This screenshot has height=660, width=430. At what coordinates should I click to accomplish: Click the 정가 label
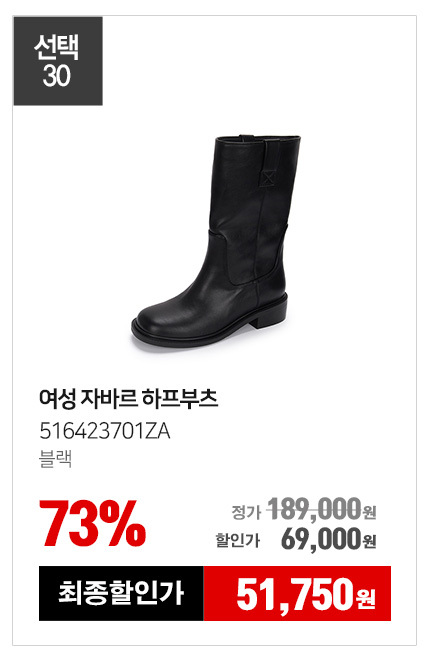[x=247, y=512]
